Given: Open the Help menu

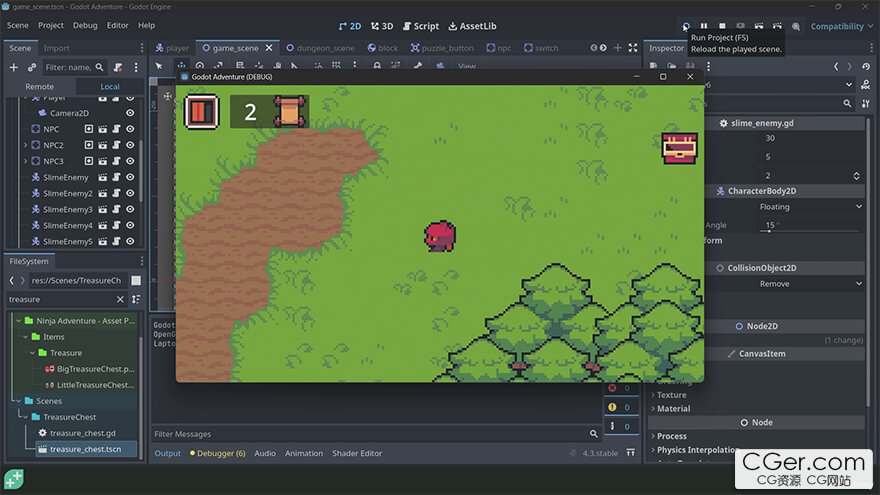Looking at the screenshot, I should click(x=146, y=25).
